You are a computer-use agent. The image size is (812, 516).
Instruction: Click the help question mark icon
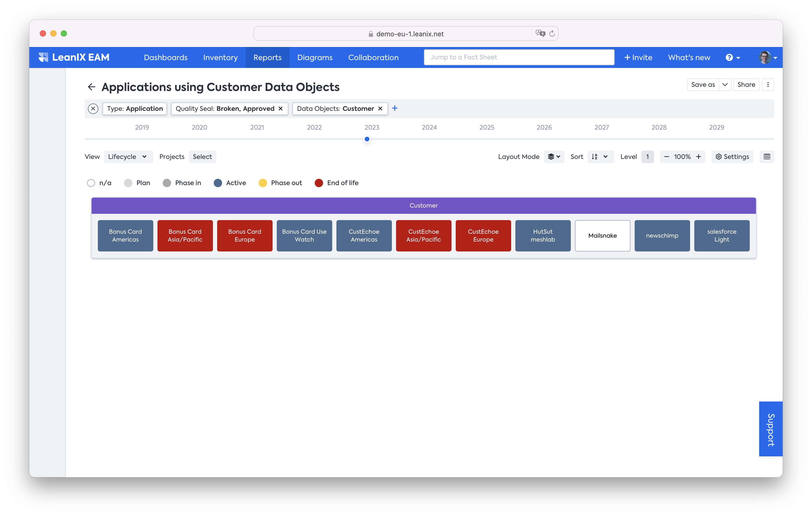tap(729, 58)
